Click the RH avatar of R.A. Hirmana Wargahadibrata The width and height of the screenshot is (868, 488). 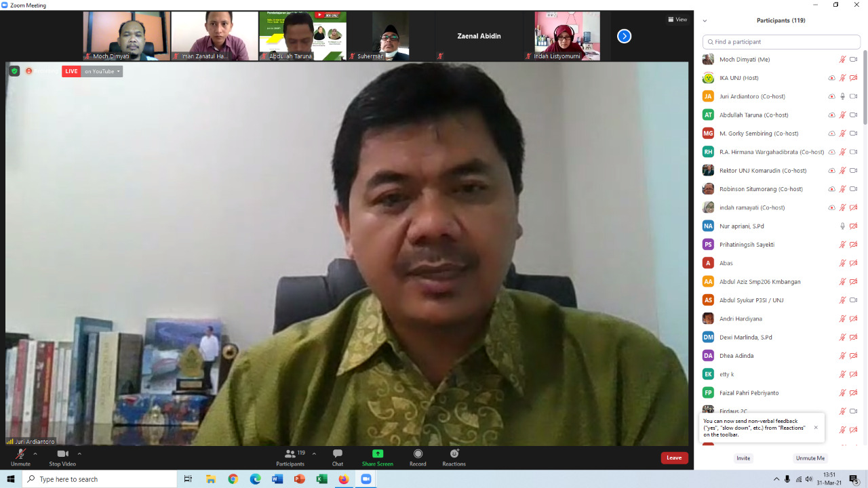tap(708, 152)
